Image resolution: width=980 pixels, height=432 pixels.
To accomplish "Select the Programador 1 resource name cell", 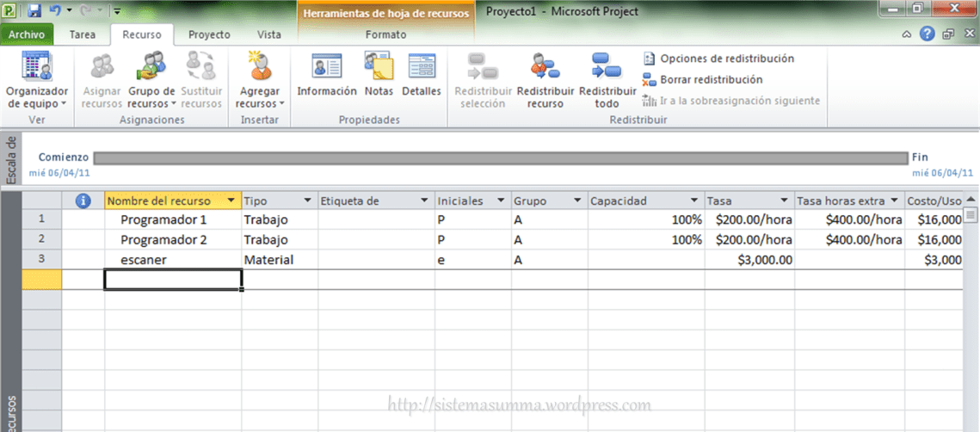I will (172, 219).
